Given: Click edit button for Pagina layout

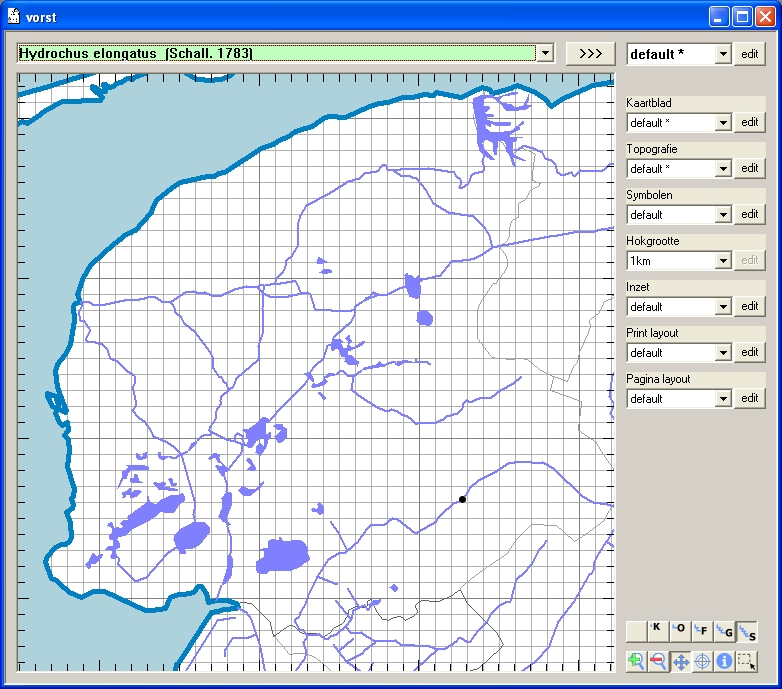Looking at the screenshot, I should 750,399.
